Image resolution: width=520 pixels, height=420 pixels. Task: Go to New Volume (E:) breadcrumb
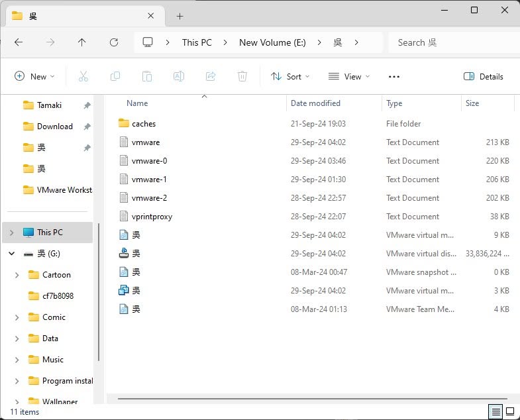(272, 42)
